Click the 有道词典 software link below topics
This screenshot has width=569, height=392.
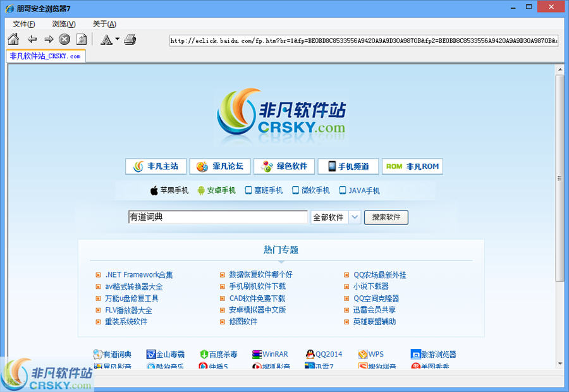point(113,354)
